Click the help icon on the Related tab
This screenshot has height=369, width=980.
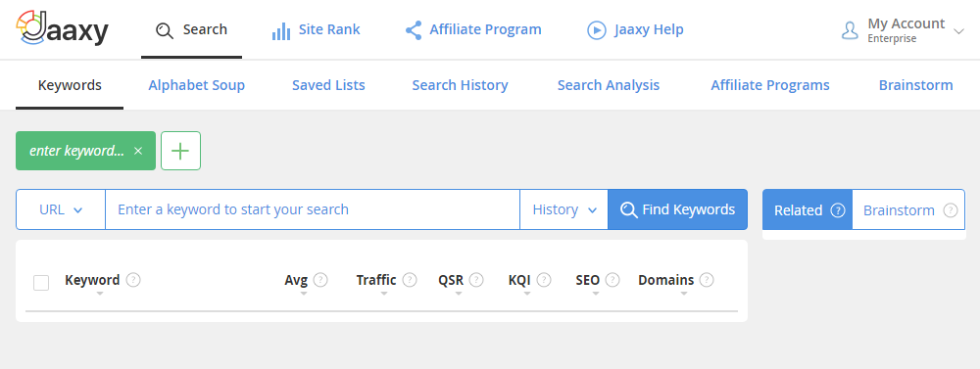[838, 210]
